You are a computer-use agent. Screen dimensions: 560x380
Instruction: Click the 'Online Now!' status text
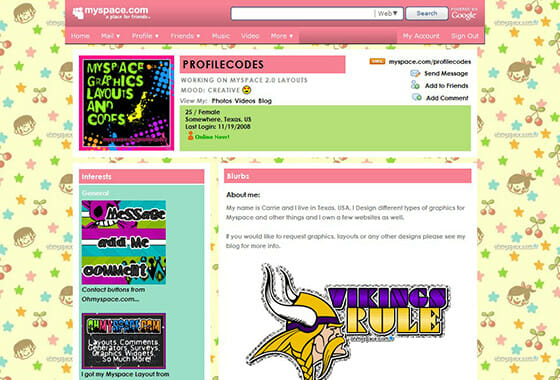tap(212, 137)
